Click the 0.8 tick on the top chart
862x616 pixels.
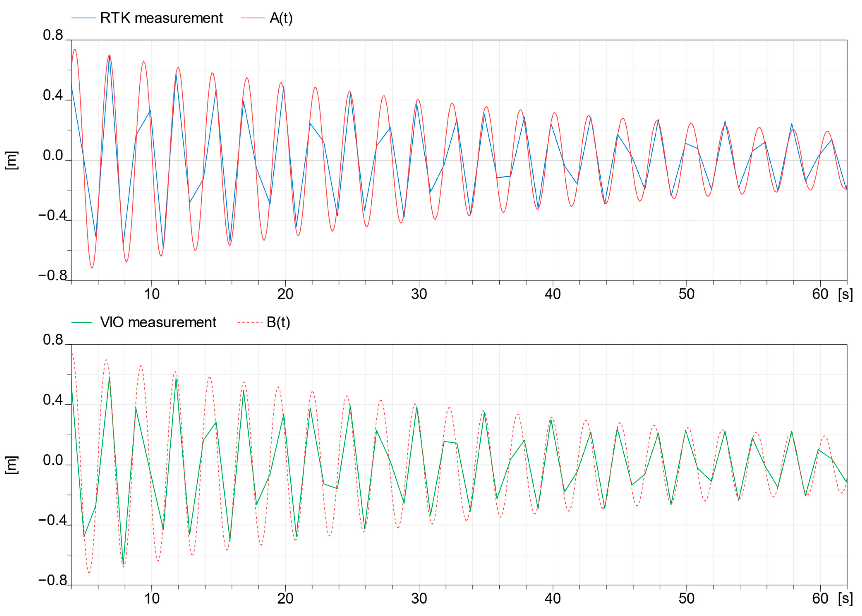pos(53,35)
